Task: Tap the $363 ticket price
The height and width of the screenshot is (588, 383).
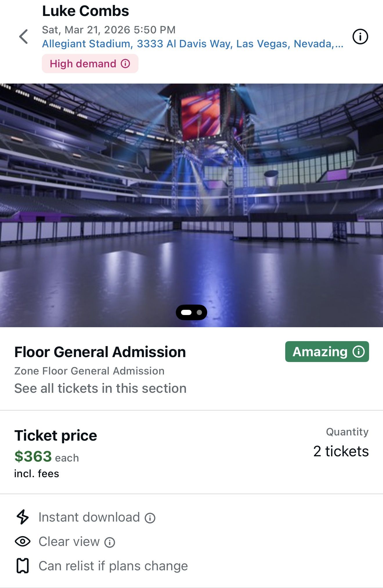Action: tap(33, 457)
